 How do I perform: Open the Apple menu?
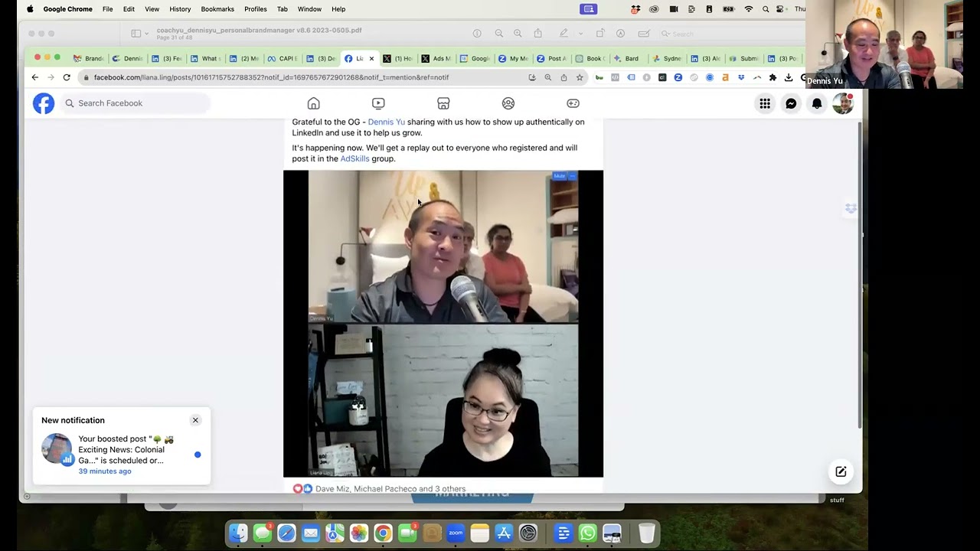pos(30,9)
